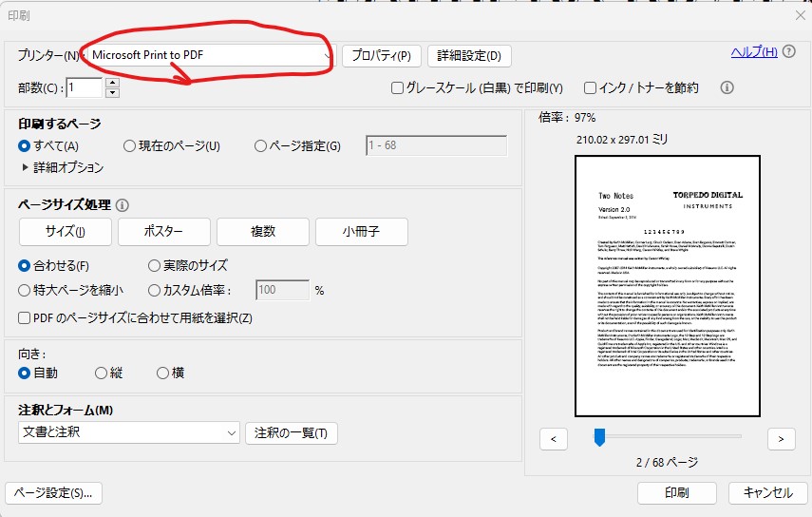Enable グレースケール (白黒) で印刷 checkbox

click(399, 87)
